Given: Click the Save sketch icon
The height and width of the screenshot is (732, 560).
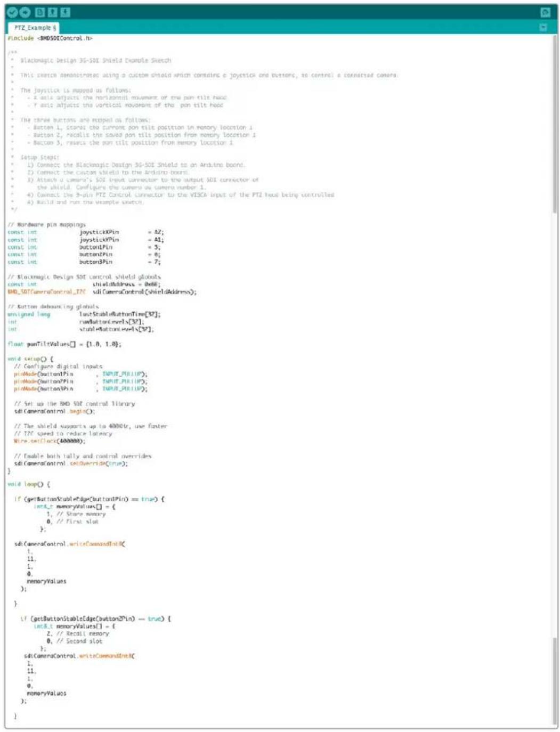Looking at the screenshot, I should click(65, 12).
